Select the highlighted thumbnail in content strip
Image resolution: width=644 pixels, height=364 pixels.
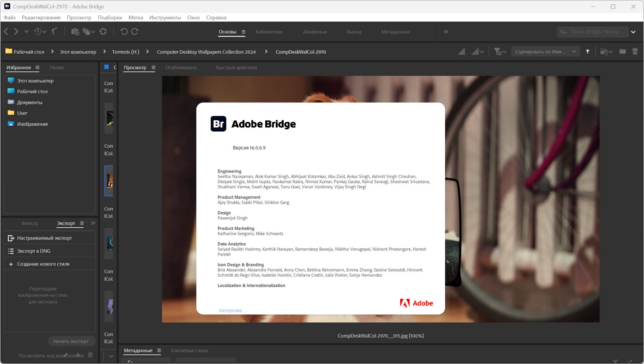(109, 181)
